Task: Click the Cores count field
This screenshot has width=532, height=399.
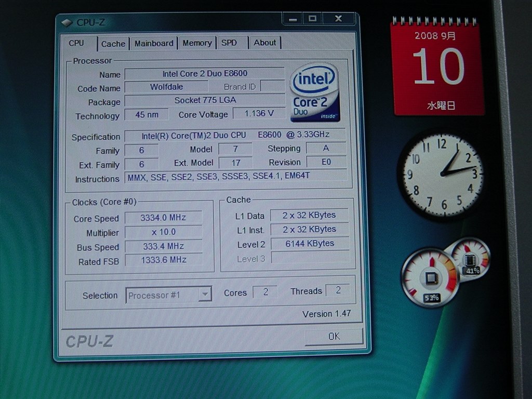Action: 265,292
